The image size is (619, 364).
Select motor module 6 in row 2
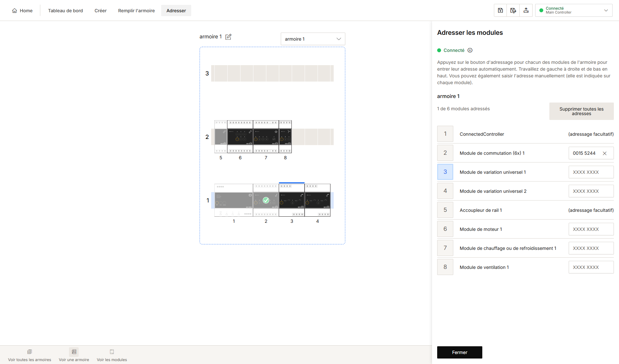(240, 137)
